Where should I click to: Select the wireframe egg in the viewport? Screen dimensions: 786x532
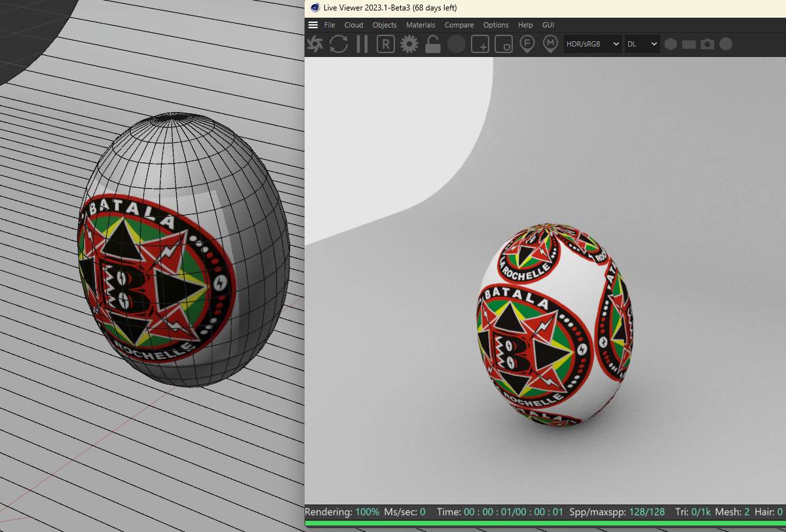(183, 250)
